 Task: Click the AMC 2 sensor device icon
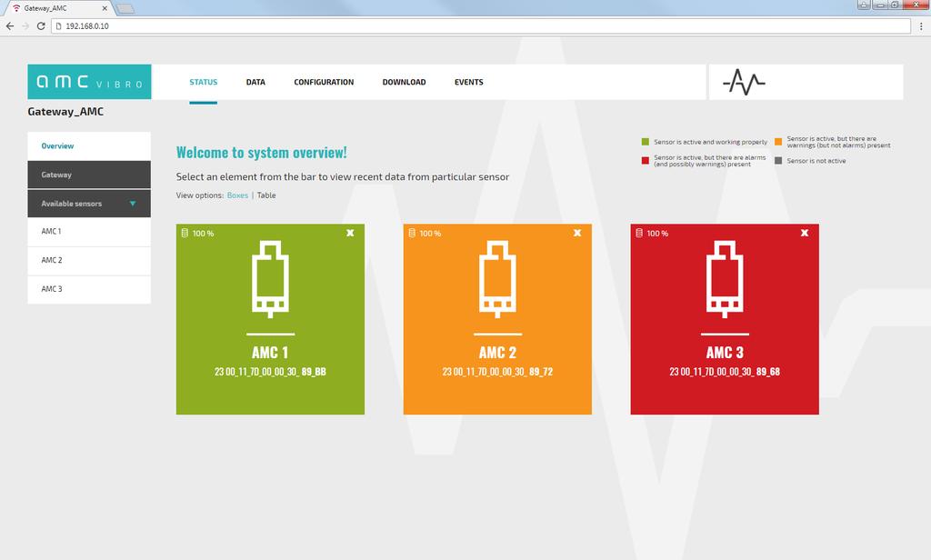coord(497,279)
